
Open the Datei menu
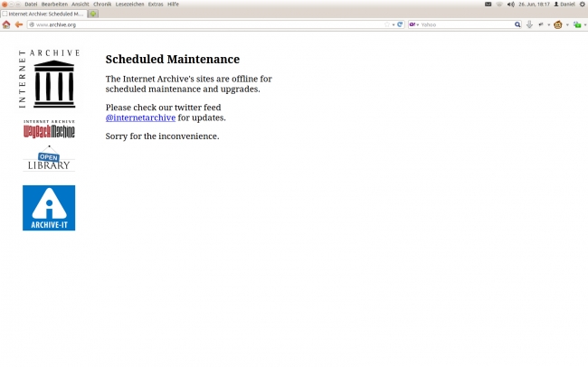pyautogui.click(x=31, y=5)
